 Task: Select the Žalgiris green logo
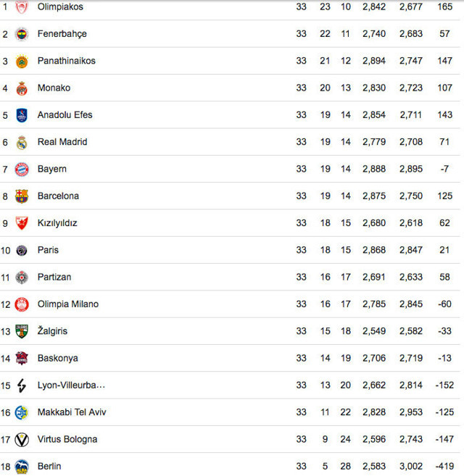coord(22,331)
